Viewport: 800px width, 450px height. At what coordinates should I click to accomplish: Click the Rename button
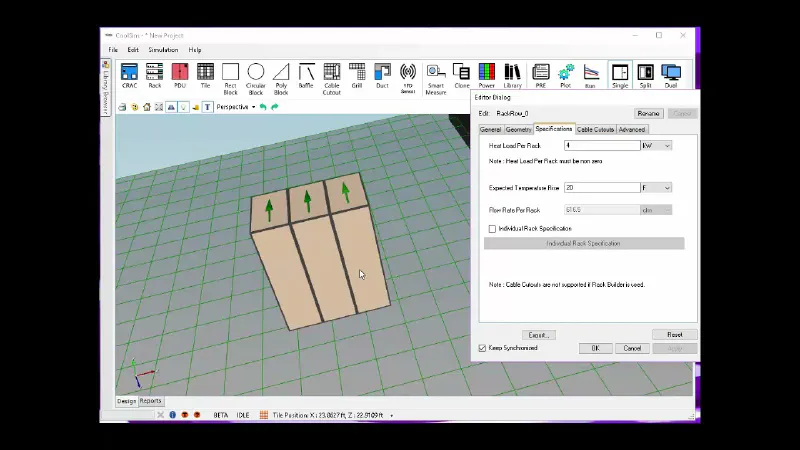click(x=648, y=113)
